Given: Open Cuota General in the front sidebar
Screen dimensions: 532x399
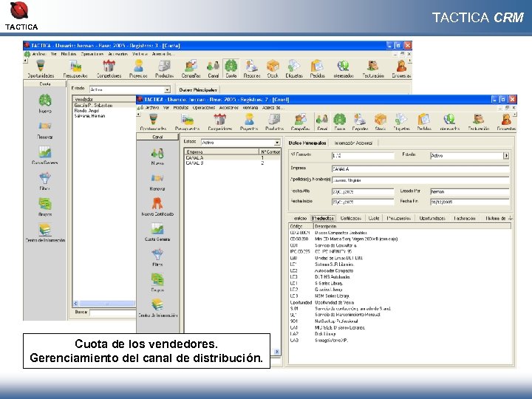Looking at the screenshot, I should point(157,231).
